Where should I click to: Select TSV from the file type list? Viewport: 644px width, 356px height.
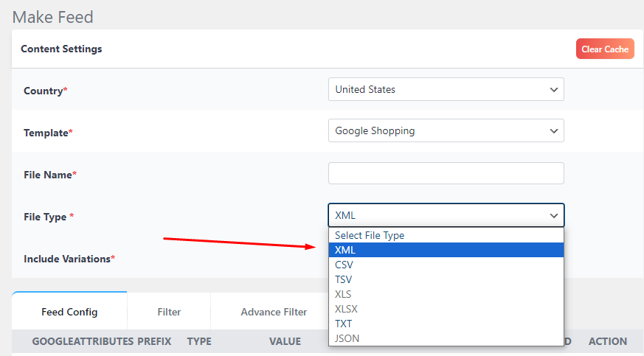point(446,279)
